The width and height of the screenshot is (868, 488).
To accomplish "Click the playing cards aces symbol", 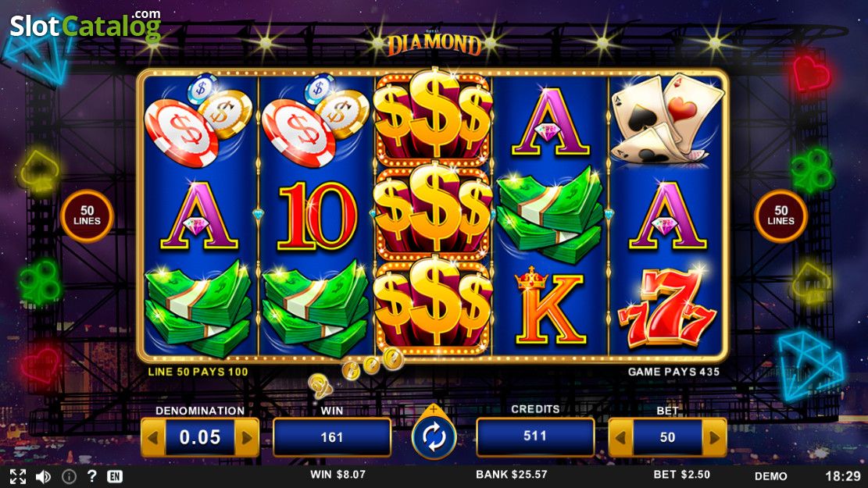I will tap(667, 119).
